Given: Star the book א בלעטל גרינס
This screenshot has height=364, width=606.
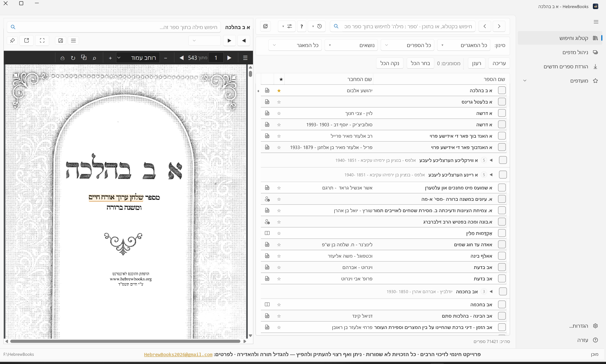Looking at the screenshot, I should click(279, 102).
